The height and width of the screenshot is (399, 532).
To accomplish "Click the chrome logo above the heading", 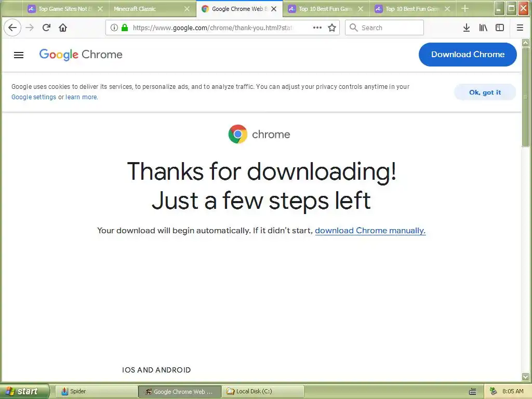I will tap(259, 134).
